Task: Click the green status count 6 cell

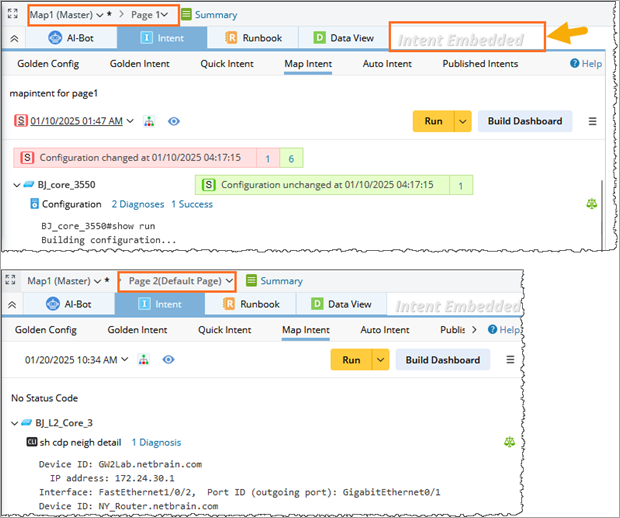Action: 291,158
